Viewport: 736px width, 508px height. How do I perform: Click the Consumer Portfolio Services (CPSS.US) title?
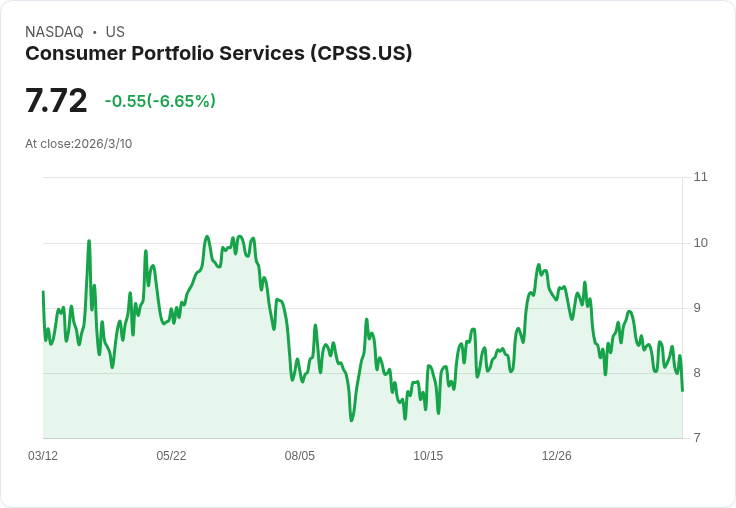pos(219,53)
